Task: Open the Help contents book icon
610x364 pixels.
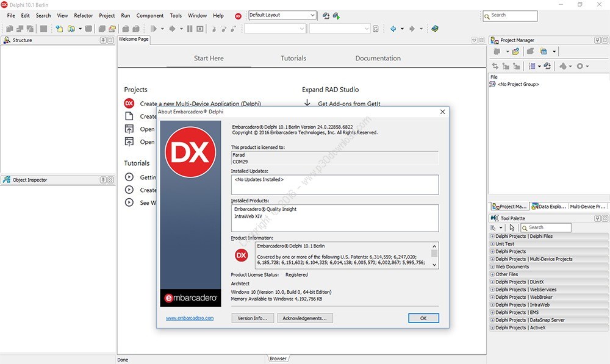Action: [435, 29]
